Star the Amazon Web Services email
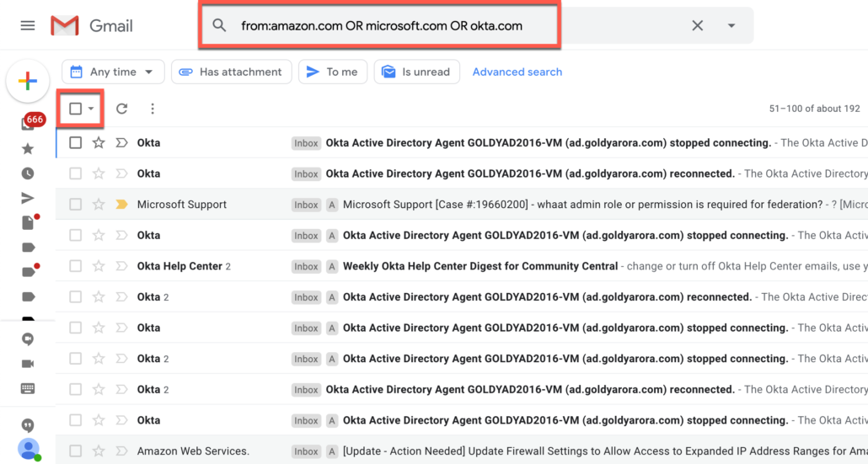This screenshot has height=464, width=868. point(99,451)
